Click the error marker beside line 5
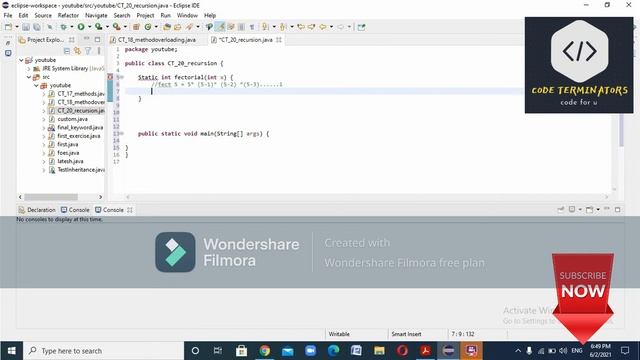This screenshot has width=640, height=360. point(110,77)
